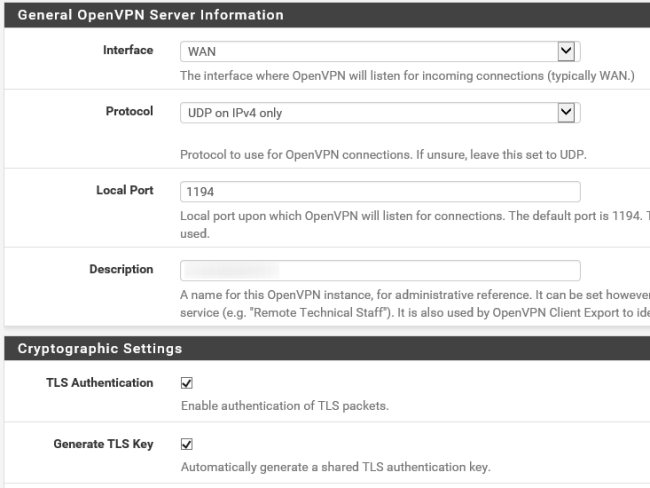Toggle the Generate TLS Key checkbox
This screenshot has width=650, height=488.
click(x=187, y=444)
